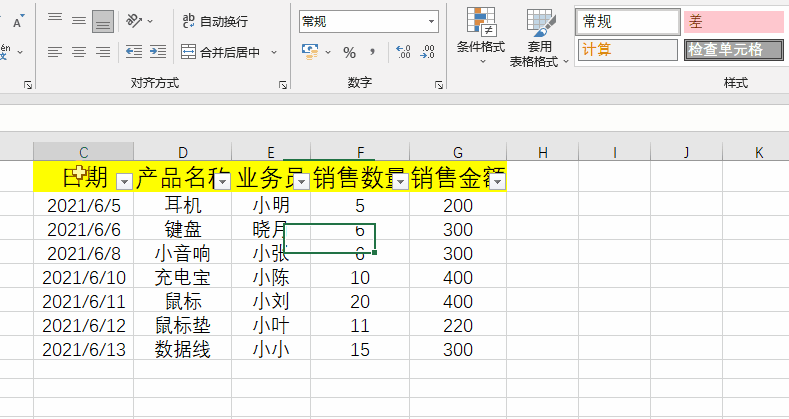789x419 pixels.
Task: Select column K header
Action: tap(758, 152)
